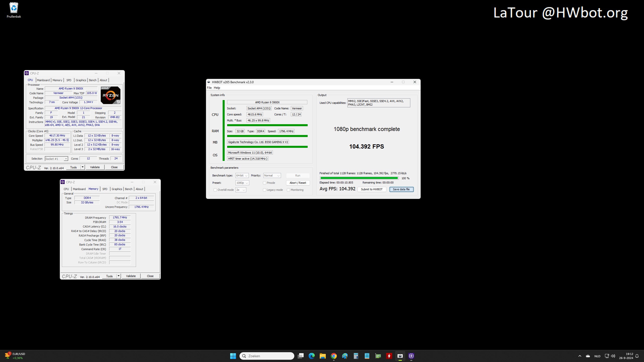The height and width of the screenshot is (362, 644).
Task: Open the EUR/USD widget on the taskbar
Action: pos(15,356)
